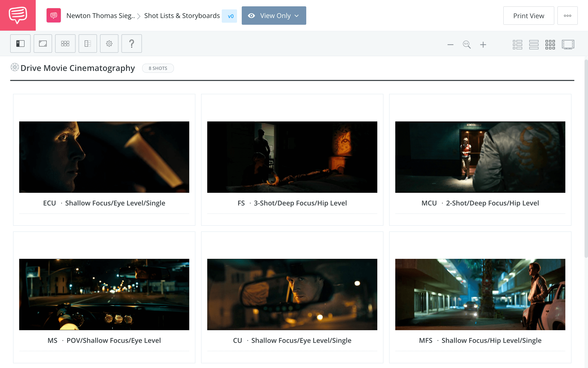Viewport: 588px width, 368px height.
Task: Open the MCU scorpion jacket thumbnail
Action: (x=480, y=157)
